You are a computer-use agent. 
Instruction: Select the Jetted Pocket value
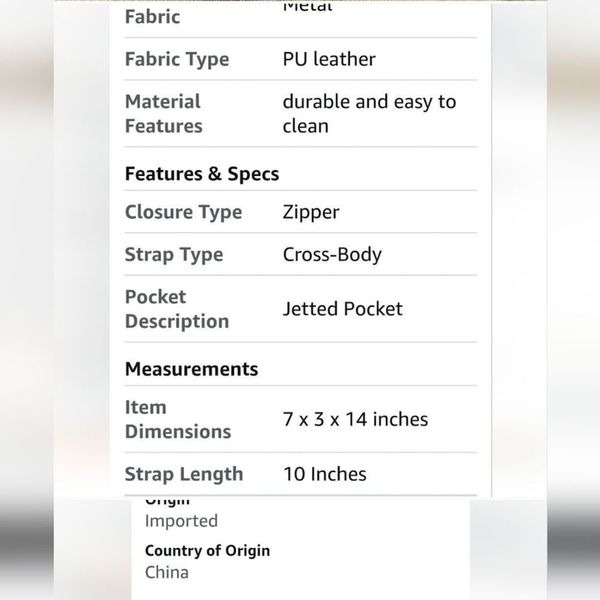point(342,309)
